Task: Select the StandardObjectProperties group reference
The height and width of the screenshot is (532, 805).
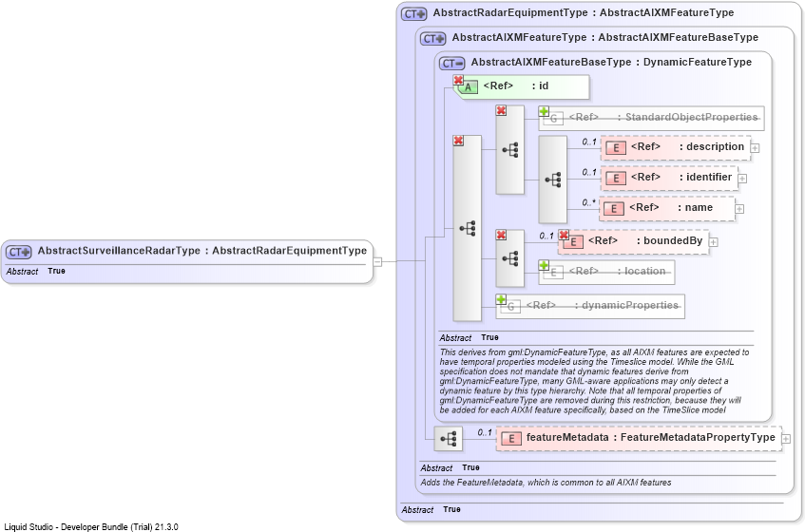Action: click(651, 119)
